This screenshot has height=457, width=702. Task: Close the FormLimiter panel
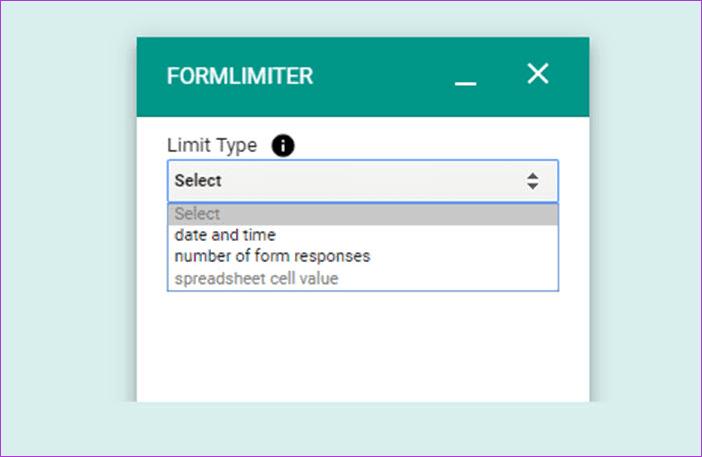pos(538,73)
